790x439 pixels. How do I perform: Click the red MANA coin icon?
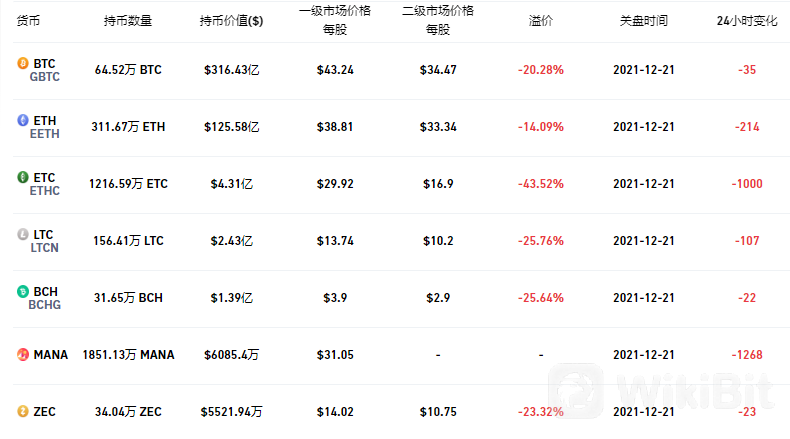pyautogui.click(x=23, y=354)
